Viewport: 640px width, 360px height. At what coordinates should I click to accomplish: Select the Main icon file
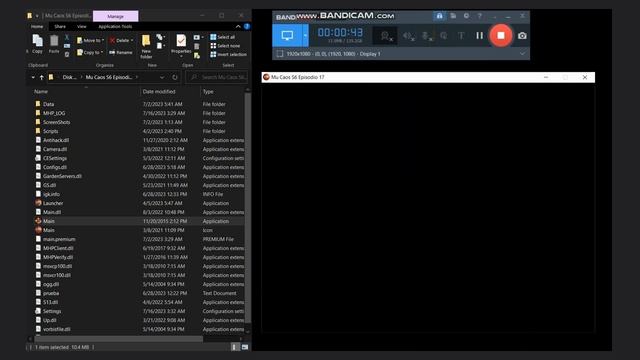tap(139, 230)
